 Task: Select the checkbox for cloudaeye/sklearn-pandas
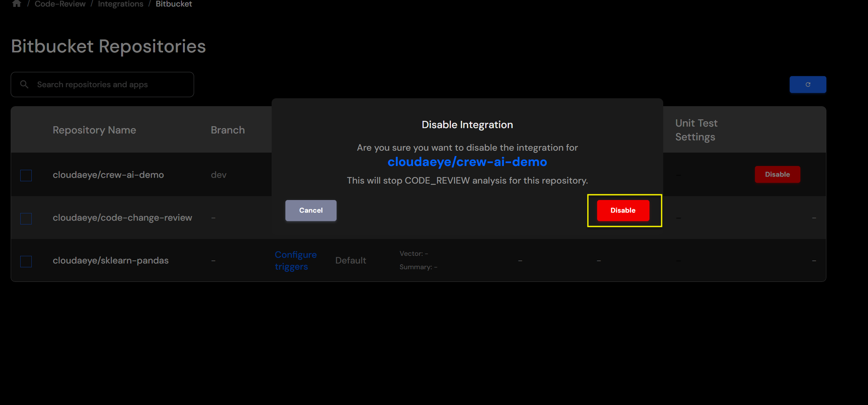point(26,262)
